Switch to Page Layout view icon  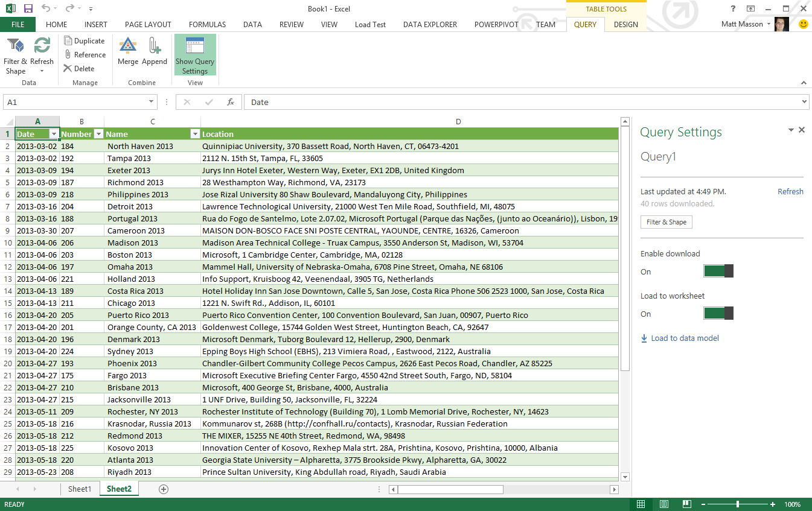[x=664, y=504]
